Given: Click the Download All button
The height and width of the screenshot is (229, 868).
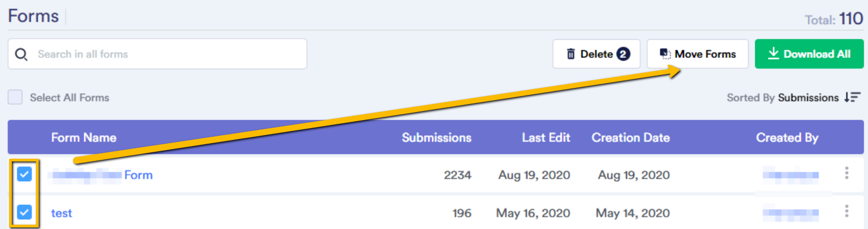Looking at the screenshot, I should [809, 54].
